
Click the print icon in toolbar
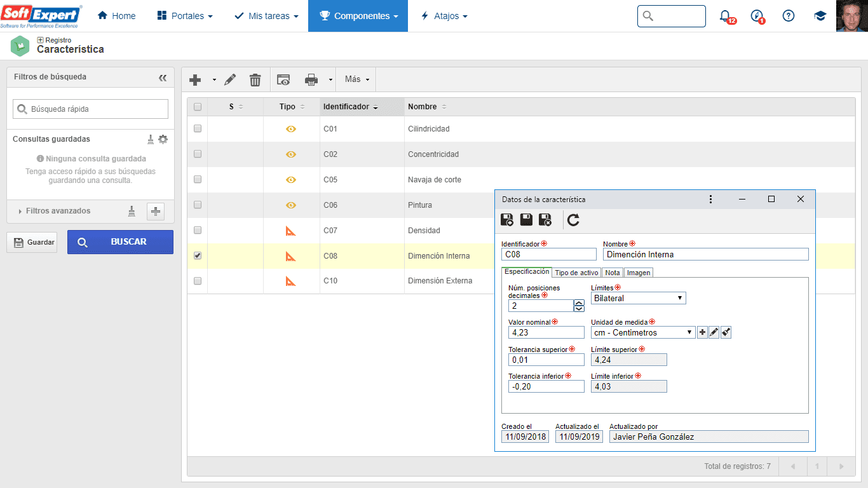pos(311,79)
